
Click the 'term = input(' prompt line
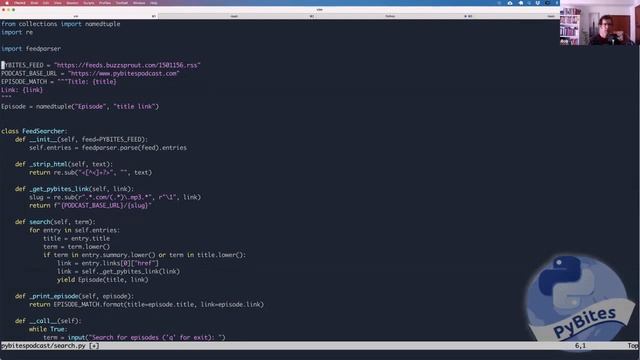tap(134, 338)
